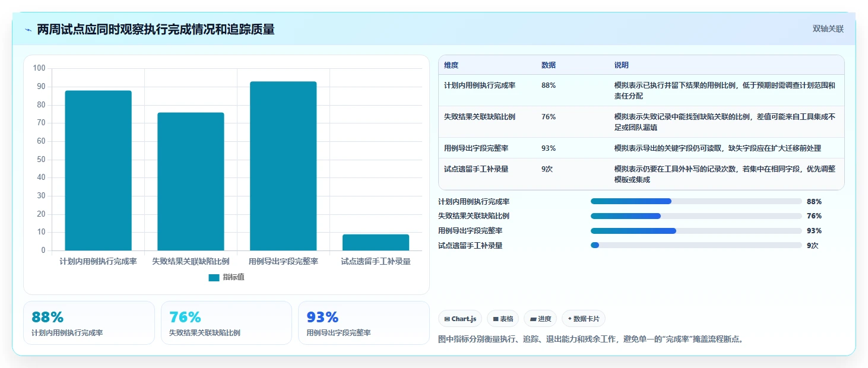Image resolution: width=868 pixels, height=368 pixels.
Task: Click the 维度 column header
Action: pos(451,65)
